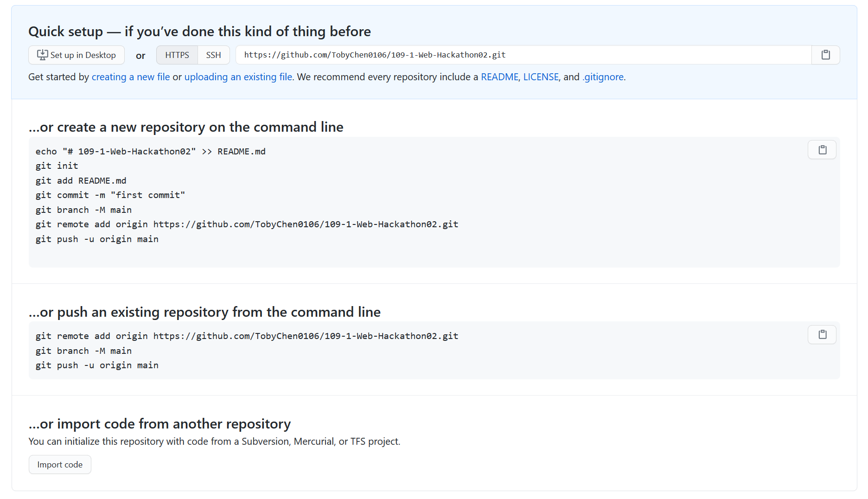This screenshot has width=868, height=499.
Task: Open the LICENSE link
Action: (541, 77)
